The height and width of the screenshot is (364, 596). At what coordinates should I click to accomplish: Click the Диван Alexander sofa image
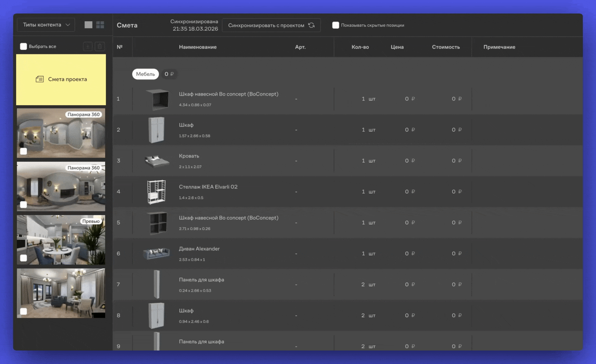[156, 253]
